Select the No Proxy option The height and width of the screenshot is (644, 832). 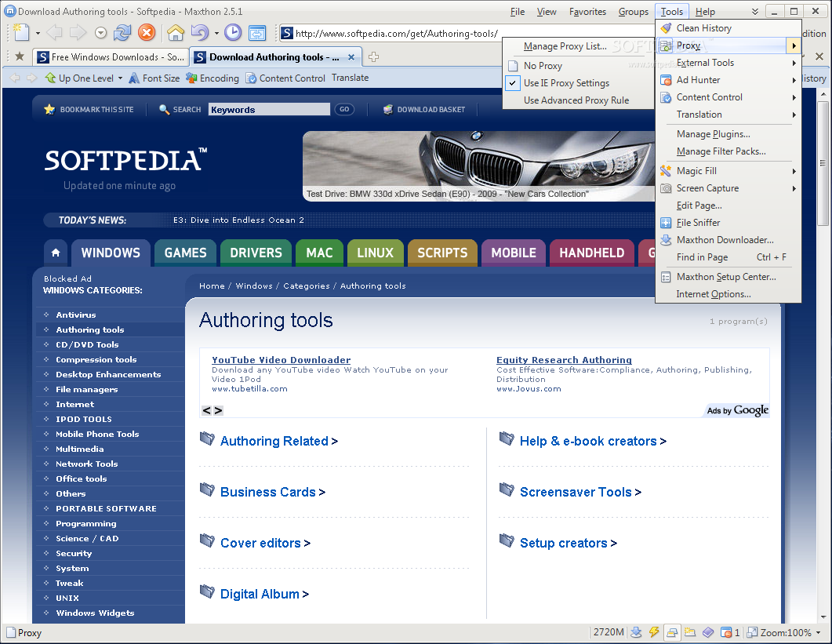tap(579, 66)
